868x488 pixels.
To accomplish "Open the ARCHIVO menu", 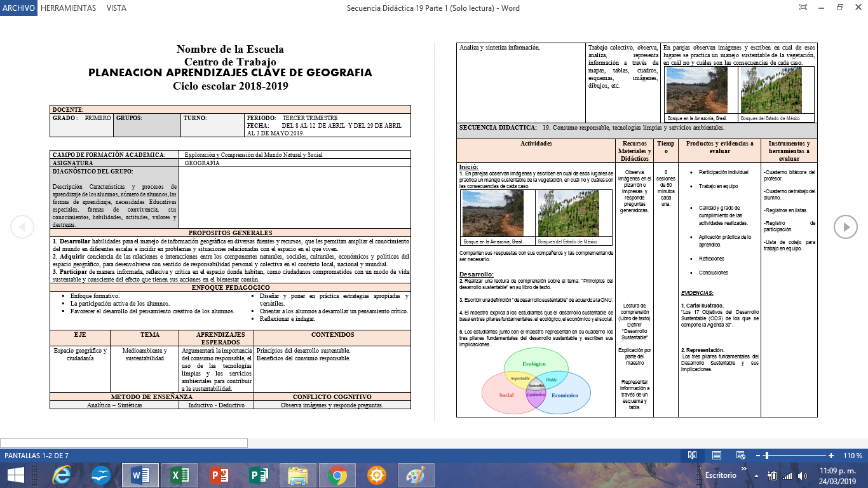I will [18, 8].
